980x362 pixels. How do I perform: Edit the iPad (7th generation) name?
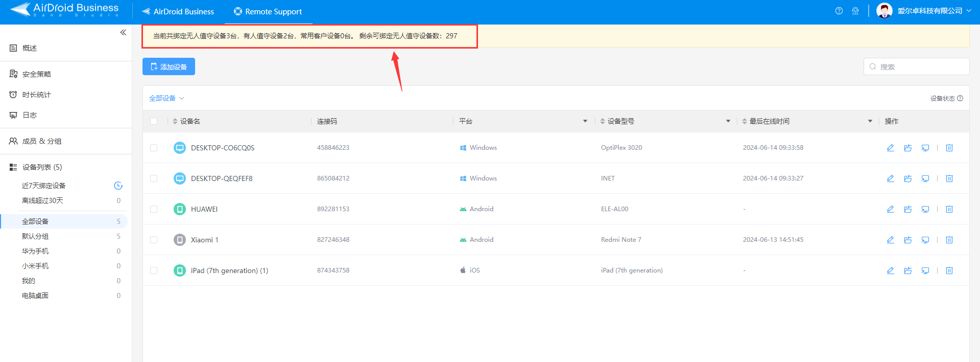point(890,270)
